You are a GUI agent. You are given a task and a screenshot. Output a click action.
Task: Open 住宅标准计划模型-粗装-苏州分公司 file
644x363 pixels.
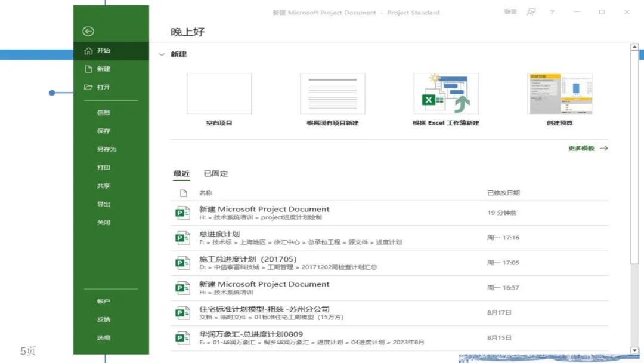coord(389,313)
